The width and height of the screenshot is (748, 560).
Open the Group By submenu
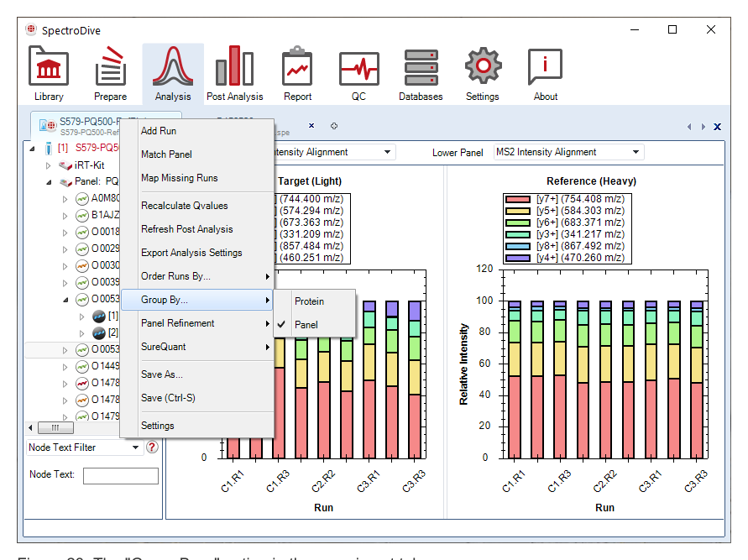(x=196, y=300)
